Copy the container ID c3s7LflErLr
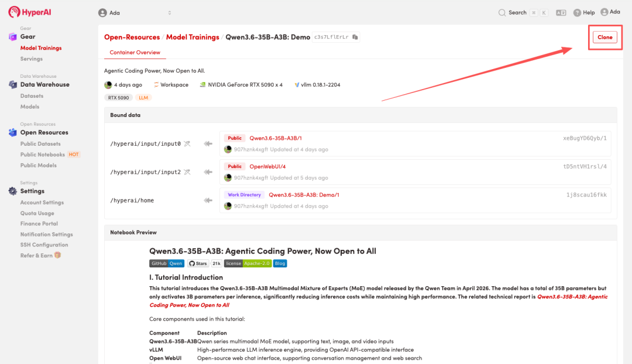The width and height of the screenshot is (632, 364). (355, 37)
